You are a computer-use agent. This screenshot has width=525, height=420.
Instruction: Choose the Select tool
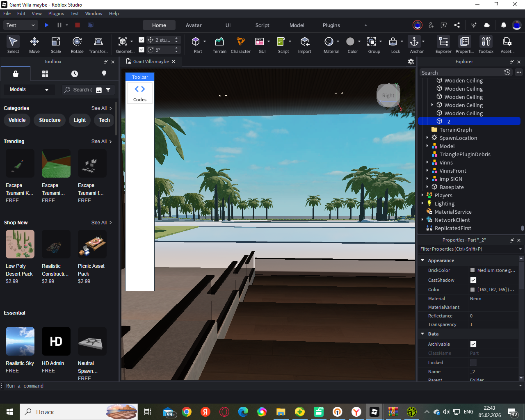(13, 45)
